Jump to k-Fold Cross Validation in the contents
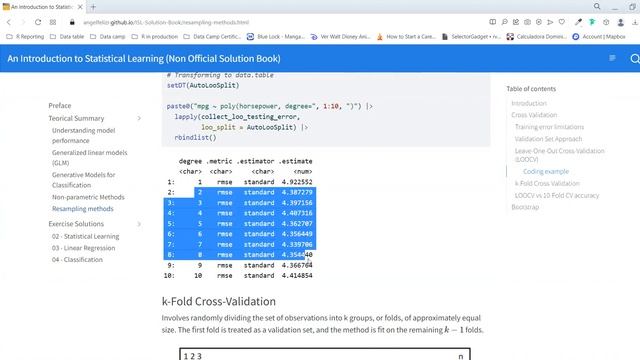Viewport: 640px width, 360px height. 547,183
